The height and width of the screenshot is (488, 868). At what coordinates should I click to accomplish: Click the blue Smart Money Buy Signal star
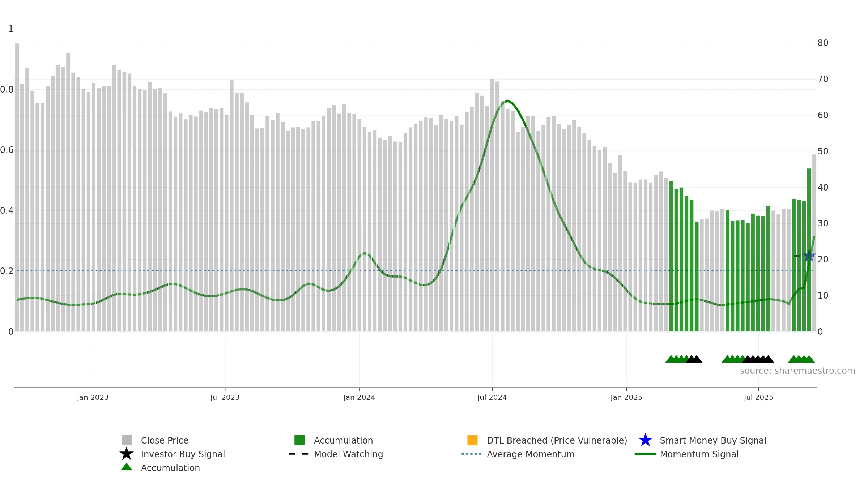pyautogui.click(x=645, y=440)
